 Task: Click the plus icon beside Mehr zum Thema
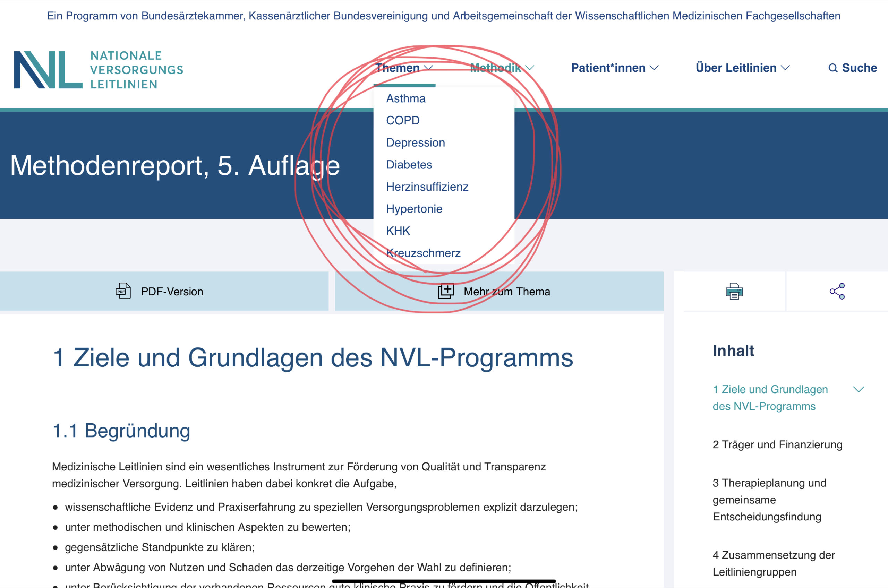(x=446, y=291)
